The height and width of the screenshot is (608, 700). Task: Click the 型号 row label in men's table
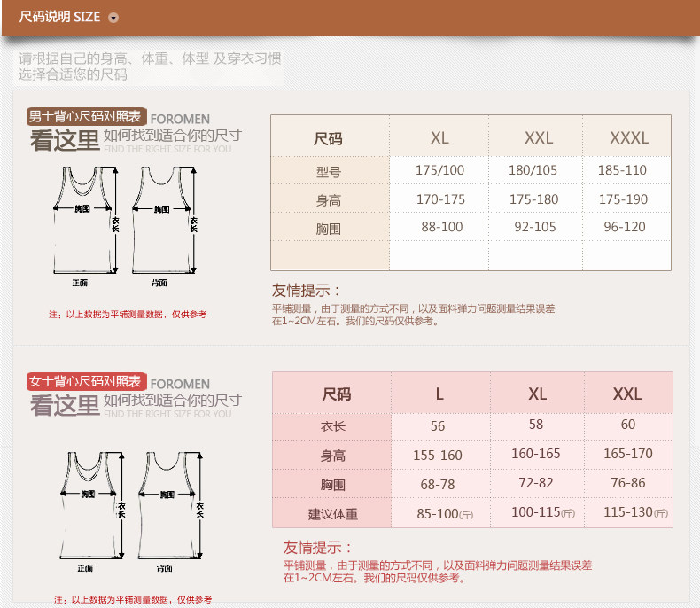[329, 171]
